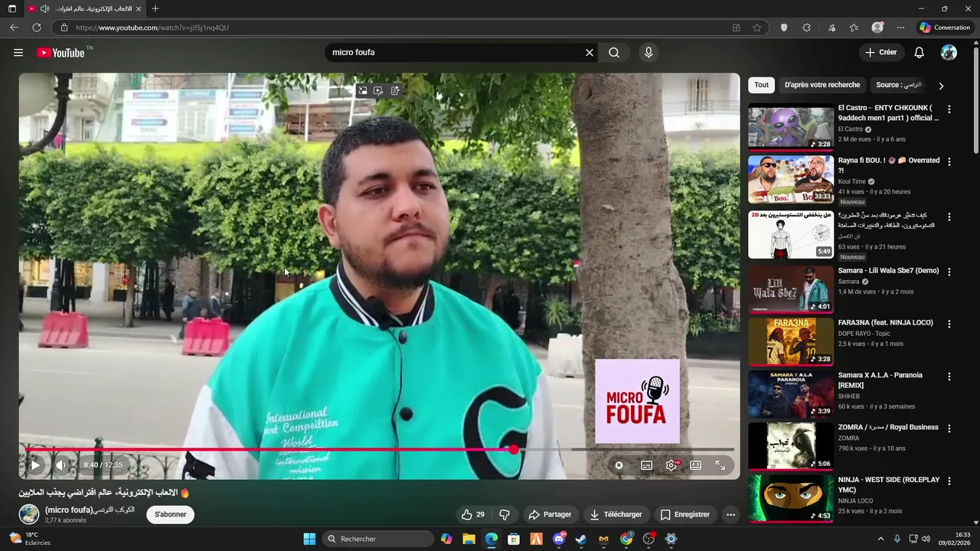Open the micro foufa channel avatar
Screen dimensions: 980x551
pyautogui.click(x=29, y=514)
